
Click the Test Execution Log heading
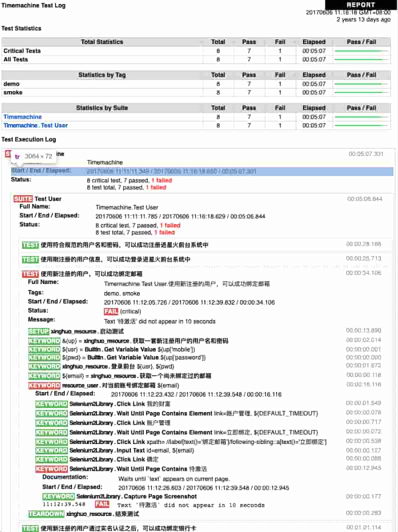click(x=29, y=139)
